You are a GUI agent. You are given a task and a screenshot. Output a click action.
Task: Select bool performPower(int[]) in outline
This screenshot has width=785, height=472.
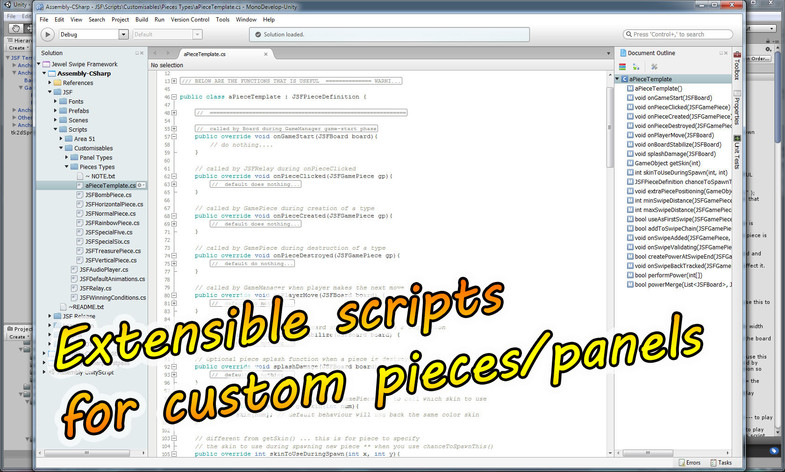[668, 275]
